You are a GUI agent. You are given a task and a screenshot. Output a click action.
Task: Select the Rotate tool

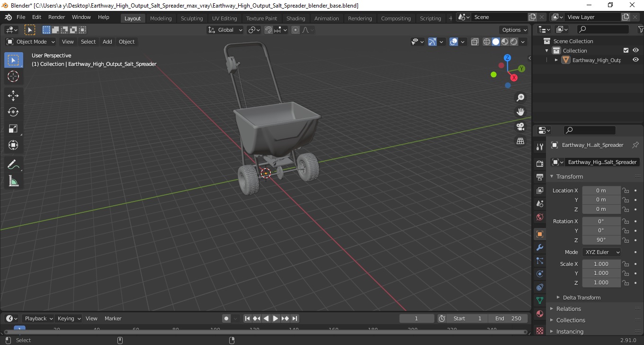point(13,112)
